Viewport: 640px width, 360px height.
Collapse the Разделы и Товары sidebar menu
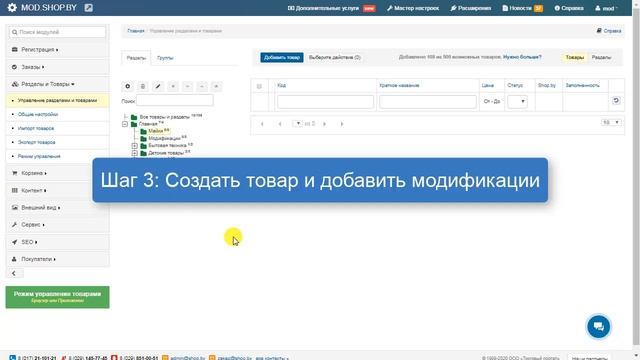(x=58, y=84)
